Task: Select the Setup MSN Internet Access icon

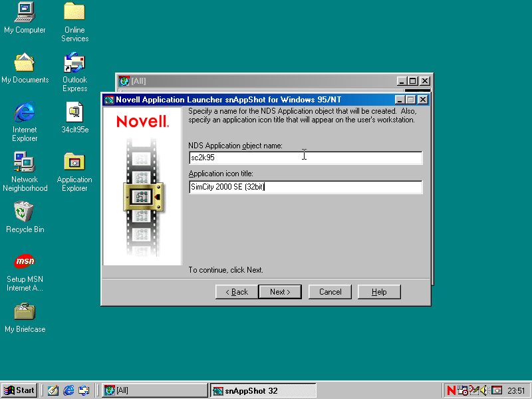Action: (25, 261)
